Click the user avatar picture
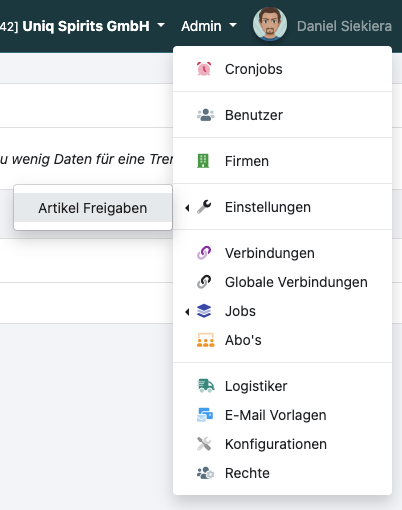 coord(270,24)
